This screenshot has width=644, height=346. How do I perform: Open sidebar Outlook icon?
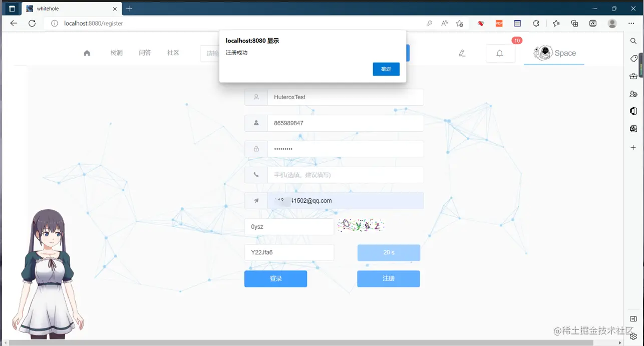coord(633,129)
